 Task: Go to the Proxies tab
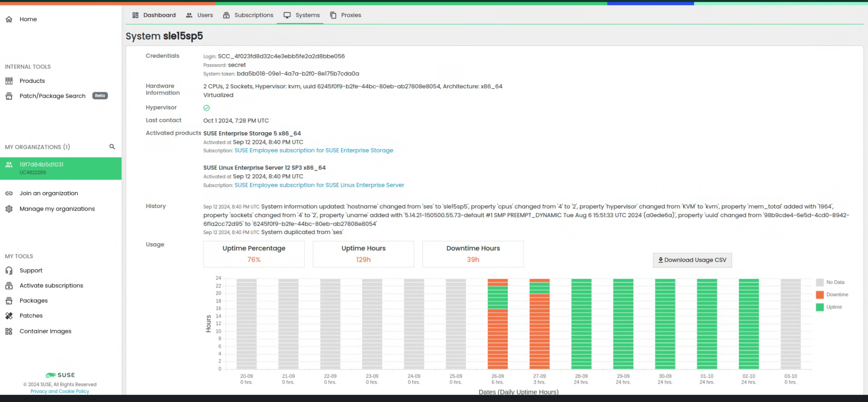(x=346, y=15)
